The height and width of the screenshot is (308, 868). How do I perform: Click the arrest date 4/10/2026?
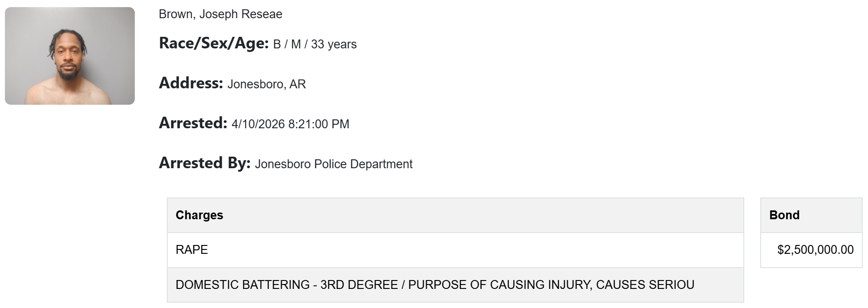258,124
